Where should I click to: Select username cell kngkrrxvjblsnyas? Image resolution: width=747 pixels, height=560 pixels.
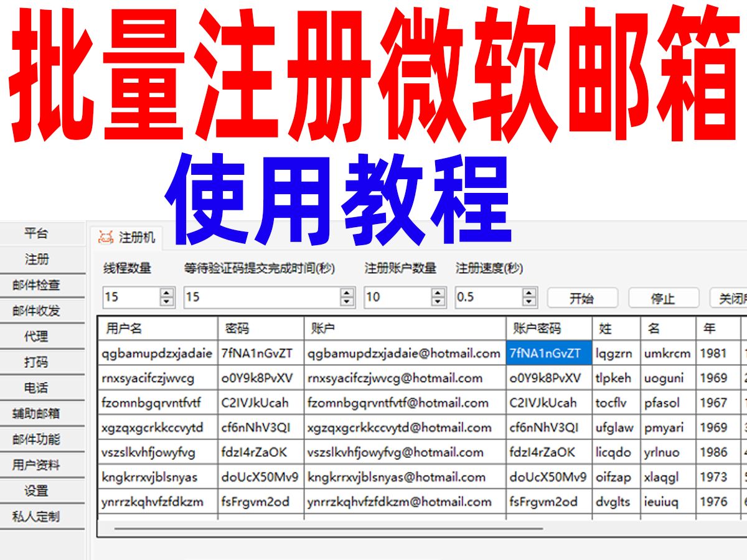point(157,477)
